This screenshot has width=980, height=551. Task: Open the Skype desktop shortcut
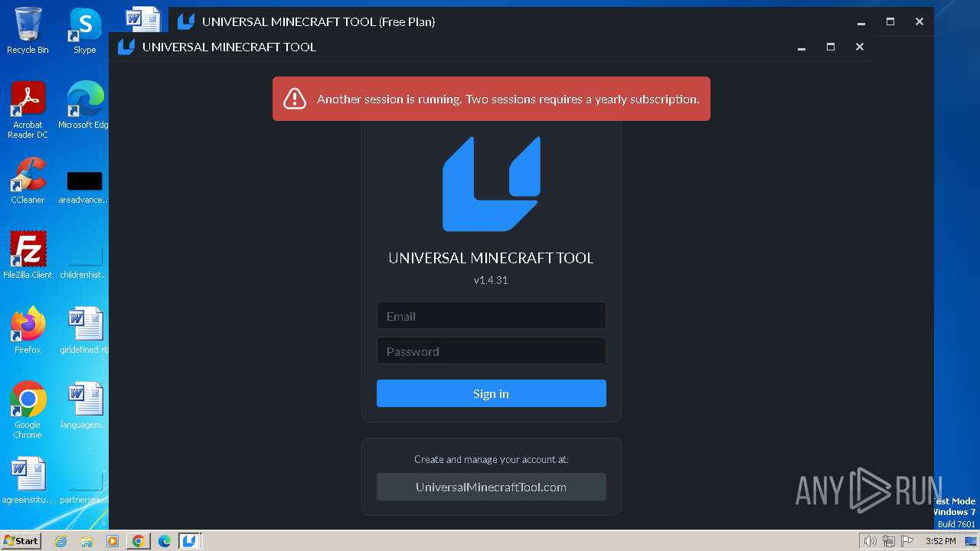85,31
